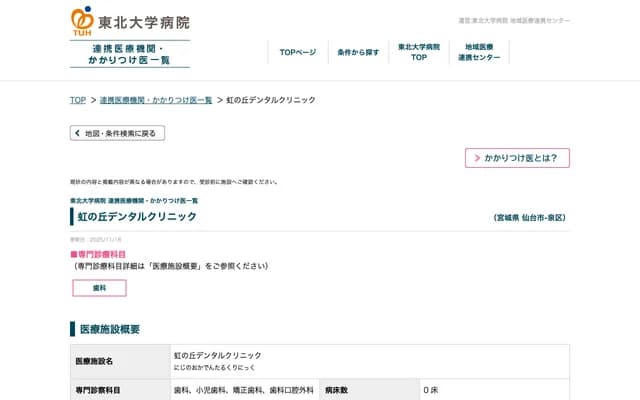The height and width of the screenshot is (400, 640).
Task: Click the 虹の丘デンタルクリニック breadcrumb text
Action: (271, 100)
